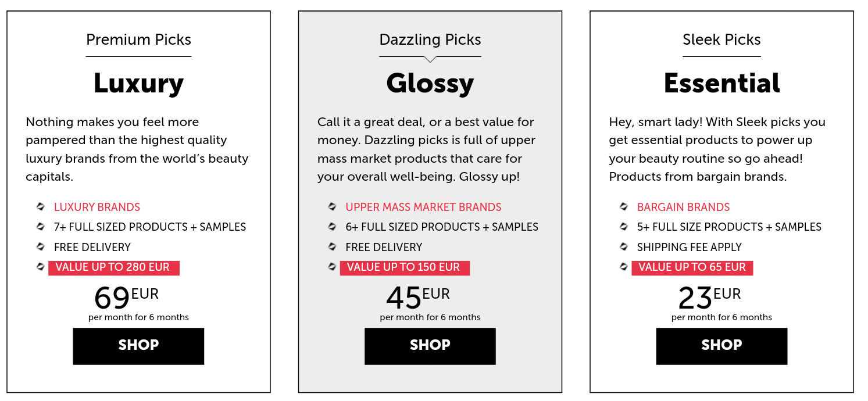The image size is (868, 401).
Task: Click lips icon beside 6+ FULL SIZED PRODUCTS
Action: (332, 226)
